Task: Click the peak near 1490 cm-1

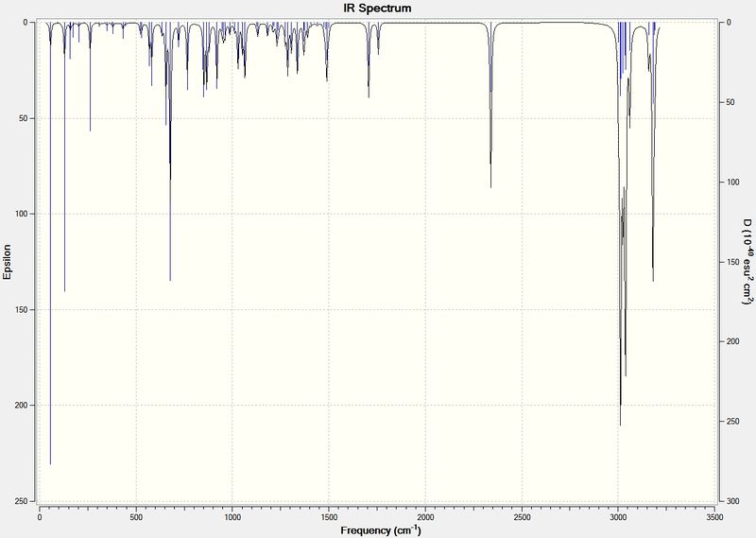Action: [327, 51]
